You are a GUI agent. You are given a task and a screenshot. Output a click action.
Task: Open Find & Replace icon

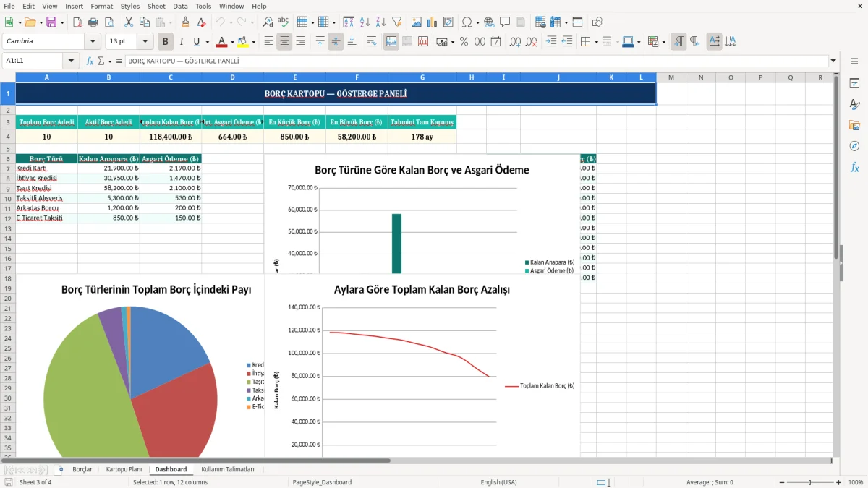[268, 22]
